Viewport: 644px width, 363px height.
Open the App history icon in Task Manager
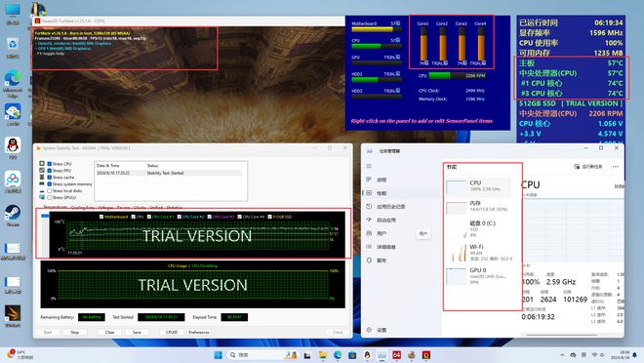pos(369,207)
